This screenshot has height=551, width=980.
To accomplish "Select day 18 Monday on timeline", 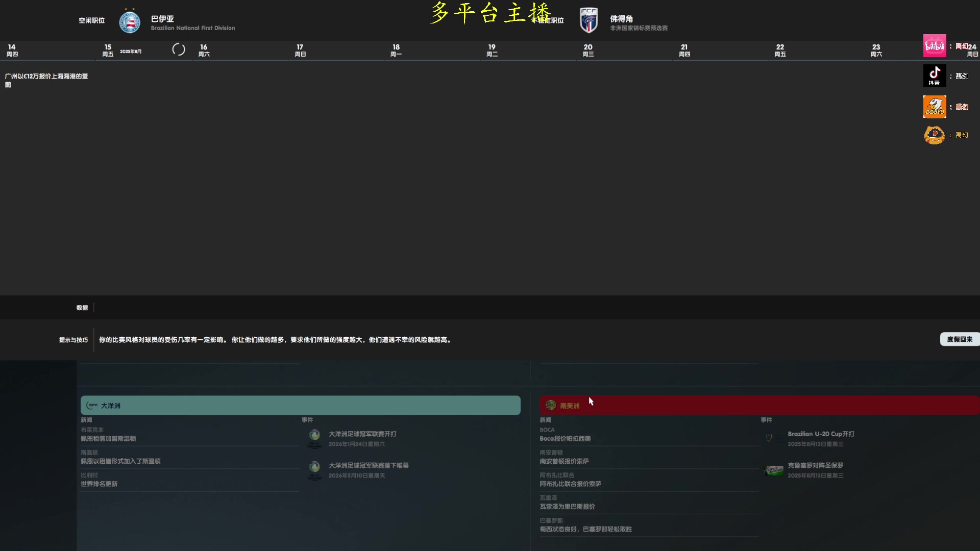I will click(396, 50).
